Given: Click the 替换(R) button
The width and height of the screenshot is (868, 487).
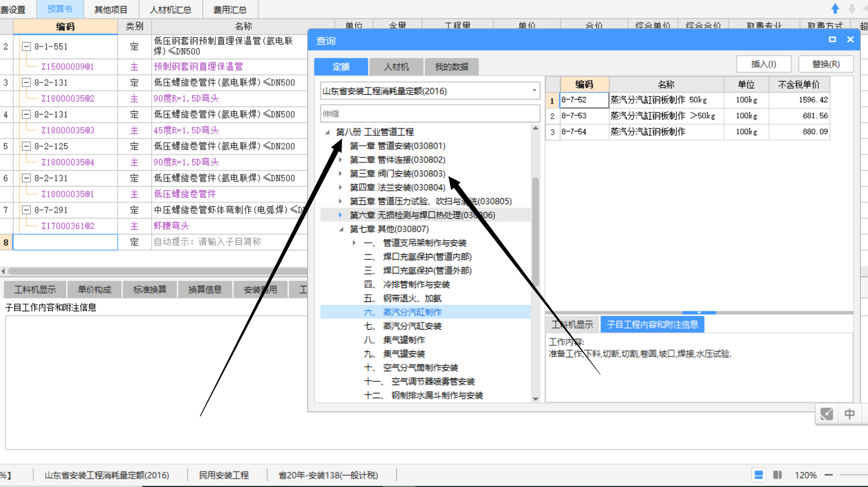Looking at the screenshot, I should tap(825, 64).
